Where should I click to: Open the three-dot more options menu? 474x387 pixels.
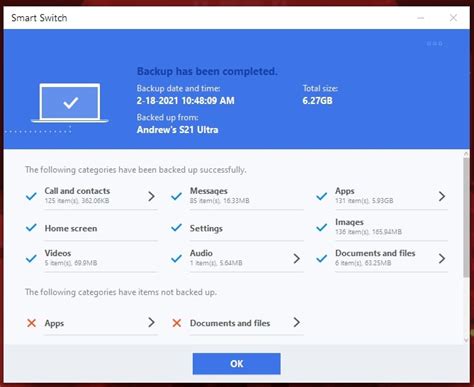[x=435, y=43]
